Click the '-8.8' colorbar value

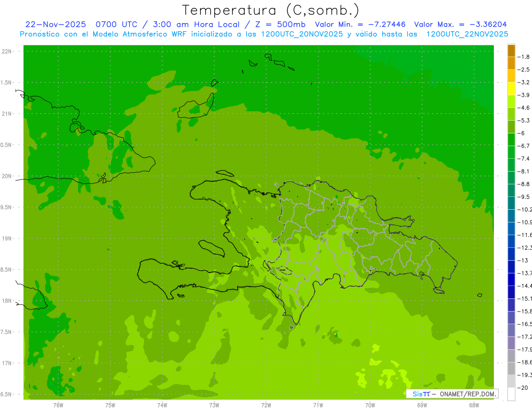(524, 184)
